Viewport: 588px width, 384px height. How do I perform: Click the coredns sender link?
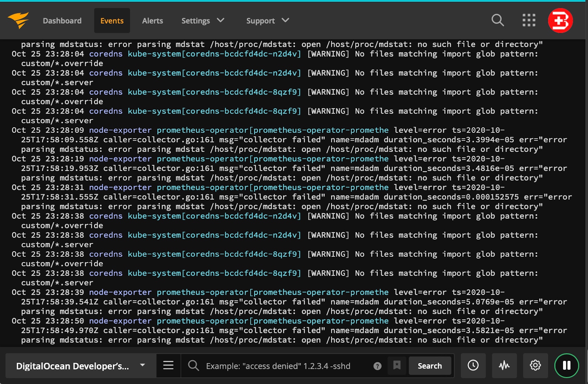coord(105,54)
